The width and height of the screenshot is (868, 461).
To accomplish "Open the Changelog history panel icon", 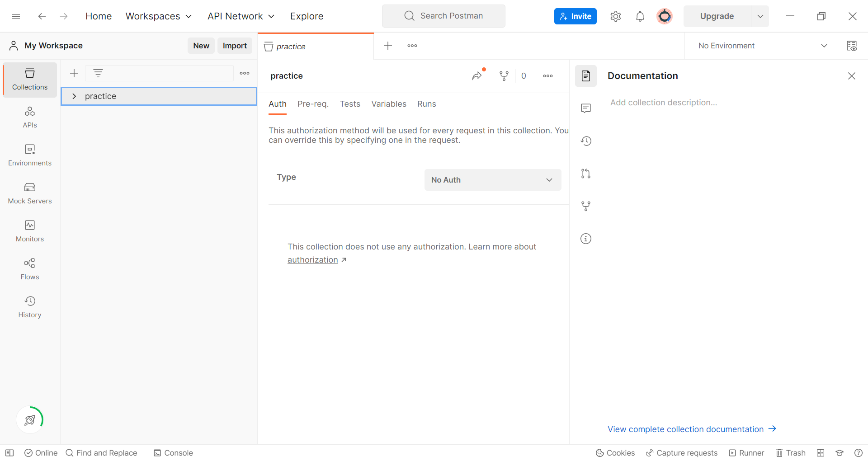I will (x=586, y=141).
